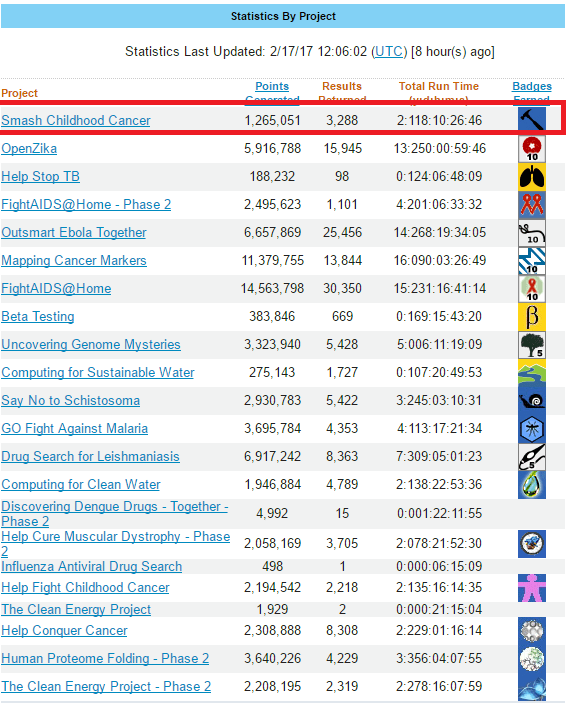Open The Clean Energy Project - Phase 2 link
The height and width of the screenshot is (707, 573).
[x=106, y=686]
